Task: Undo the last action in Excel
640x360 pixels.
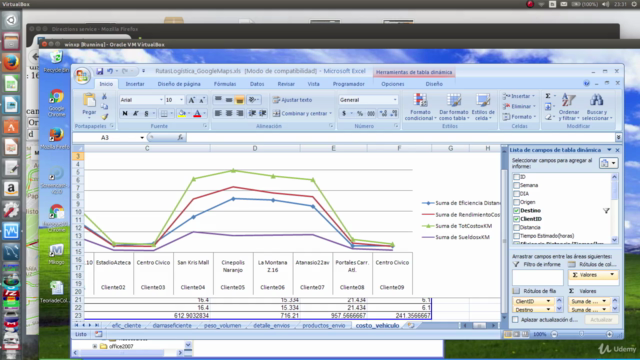Action: point(110,71)
